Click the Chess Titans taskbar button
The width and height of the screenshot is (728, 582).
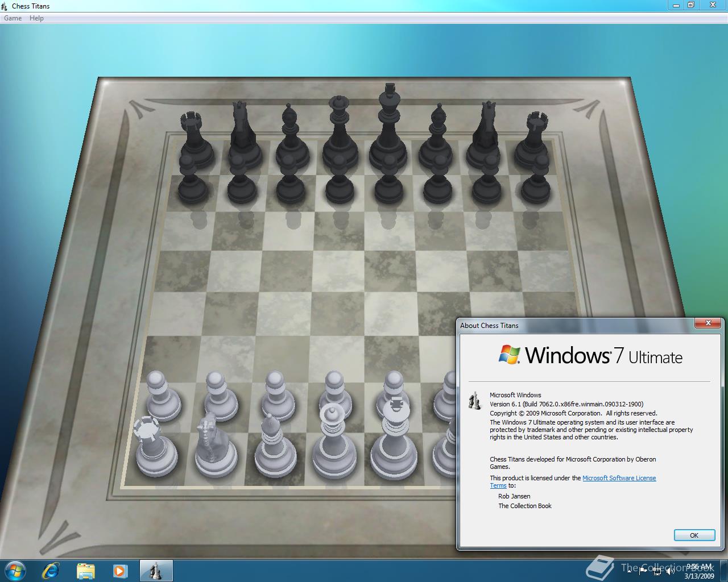tap(156, 571)
